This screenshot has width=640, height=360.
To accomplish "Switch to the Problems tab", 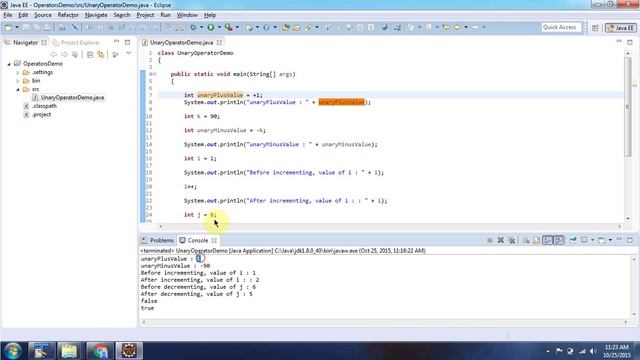I will click(x=158, y=240).
